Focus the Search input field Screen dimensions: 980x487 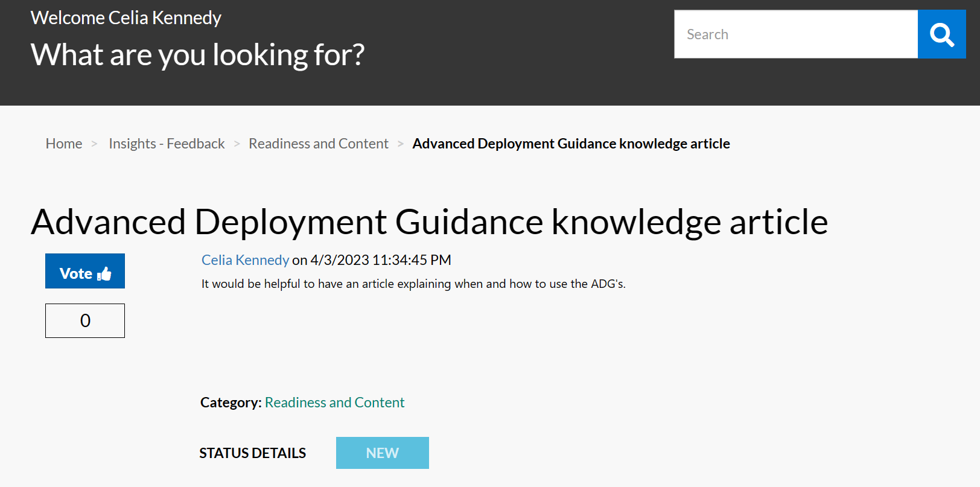tap(796, 34)
